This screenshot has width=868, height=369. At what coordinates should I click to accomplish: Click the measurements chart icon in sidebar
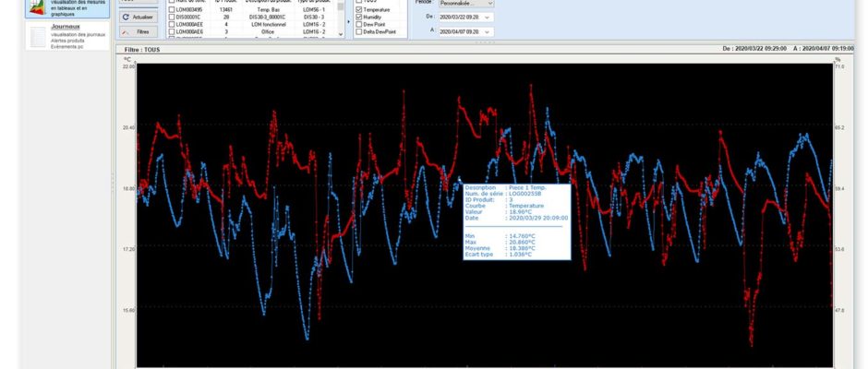point(37,7)
